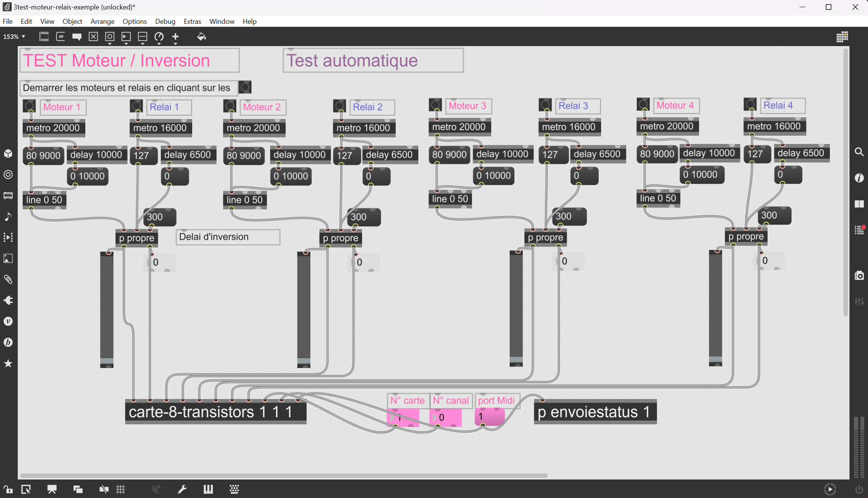Open the File menu
This screenshot has width=868, height=498.
click(x=8, y=22)
